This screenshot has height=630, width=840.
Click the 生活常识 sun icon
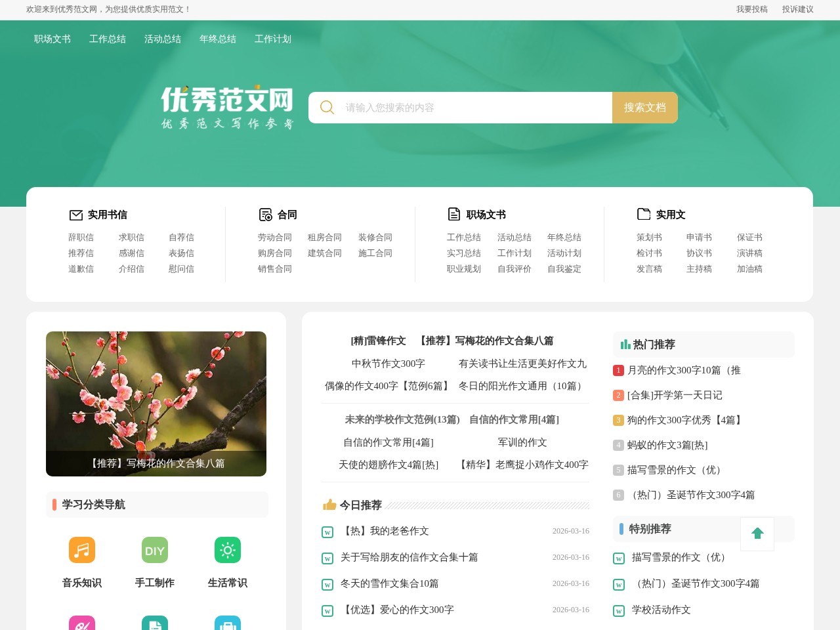[227, 550]
